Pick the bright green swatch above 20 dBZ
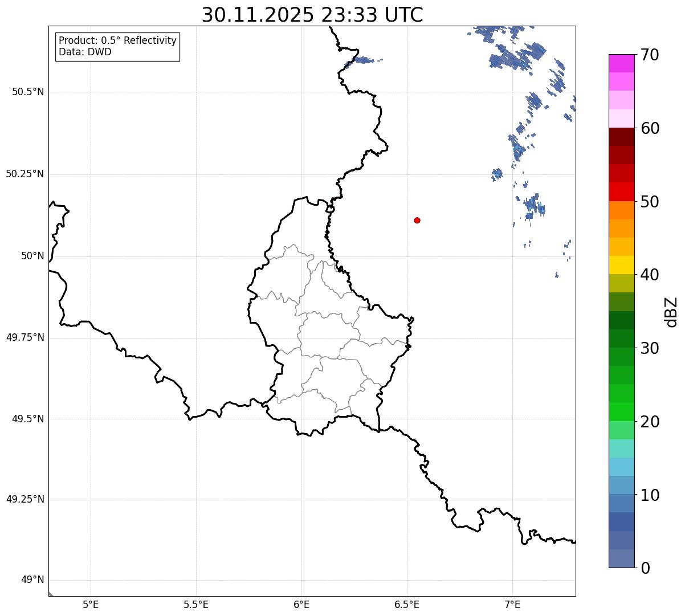 [621, 411]
